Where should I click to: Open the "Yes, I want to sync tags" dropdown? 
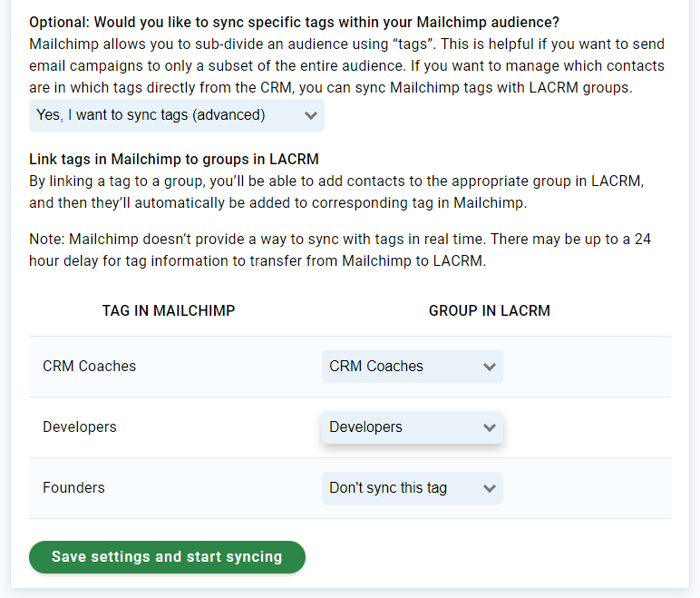pyautogui.click(x=176, y=115)
